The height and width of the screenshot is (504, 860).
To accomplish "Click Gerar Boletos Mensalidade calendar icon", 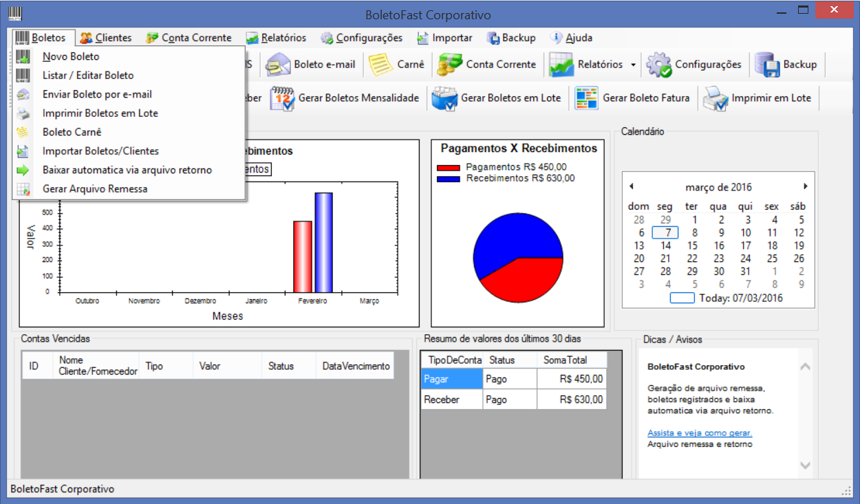I will click(283, 98).
